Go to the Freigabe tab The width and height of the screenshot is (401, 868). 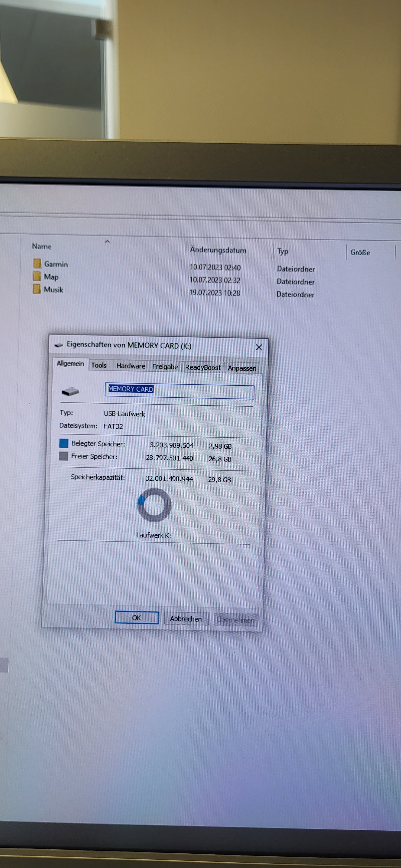point(165,367)
